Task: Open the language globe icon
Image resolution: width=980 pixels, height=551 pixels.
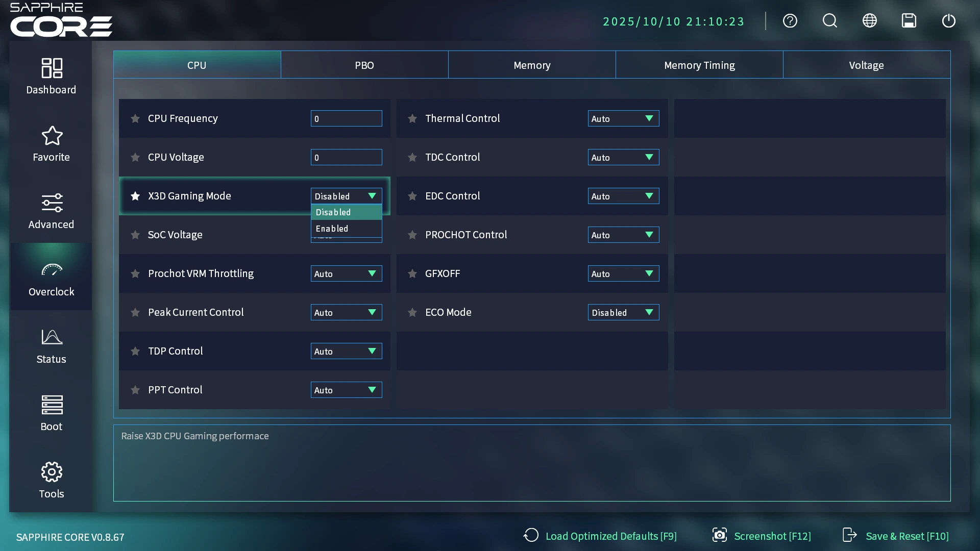Action: 869,21
